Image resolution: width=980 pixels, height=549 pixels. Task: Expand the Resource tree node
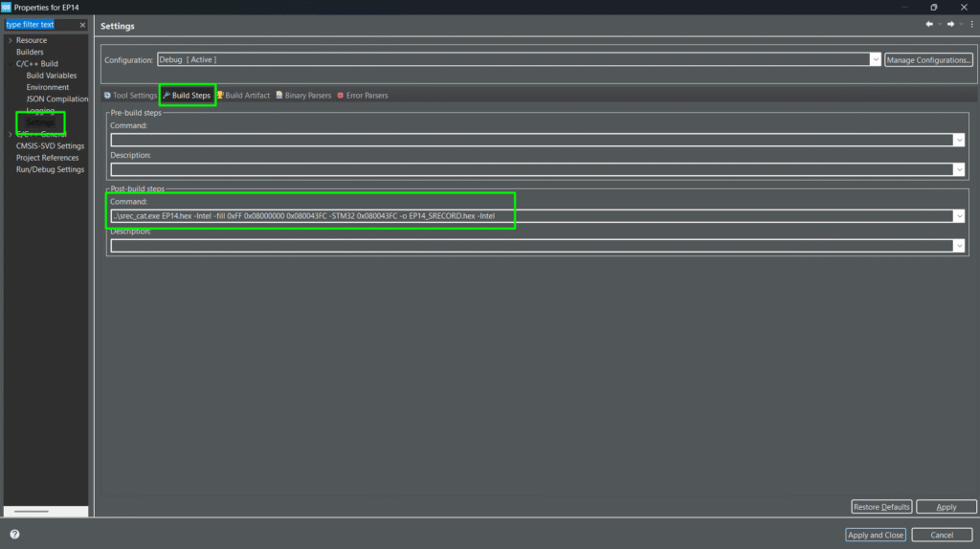(x=10, y=40)
